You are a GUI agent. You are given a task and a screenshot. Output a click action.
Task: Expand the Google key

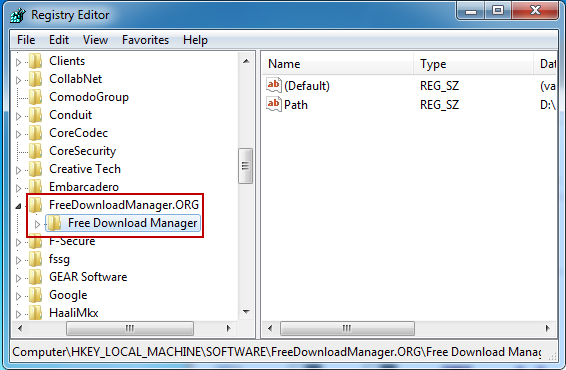click(x=18, y=296)
